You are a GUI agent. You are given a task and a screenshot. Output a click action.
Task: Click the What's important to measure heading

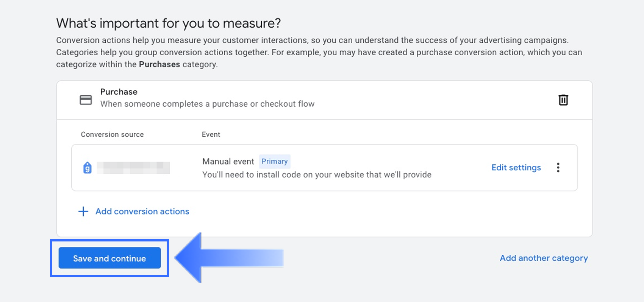pyautogui.click(x=169, y=23)
